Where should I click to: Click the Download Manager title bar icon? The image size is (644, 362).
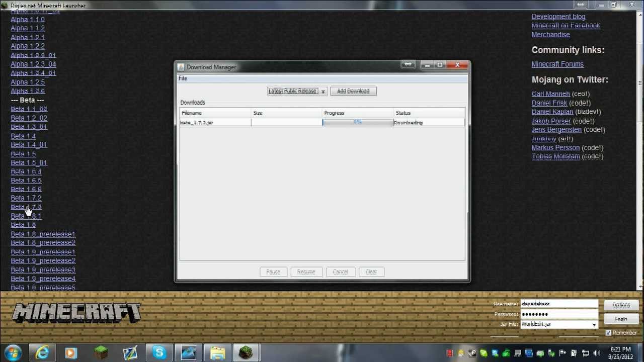pos(181,66)
